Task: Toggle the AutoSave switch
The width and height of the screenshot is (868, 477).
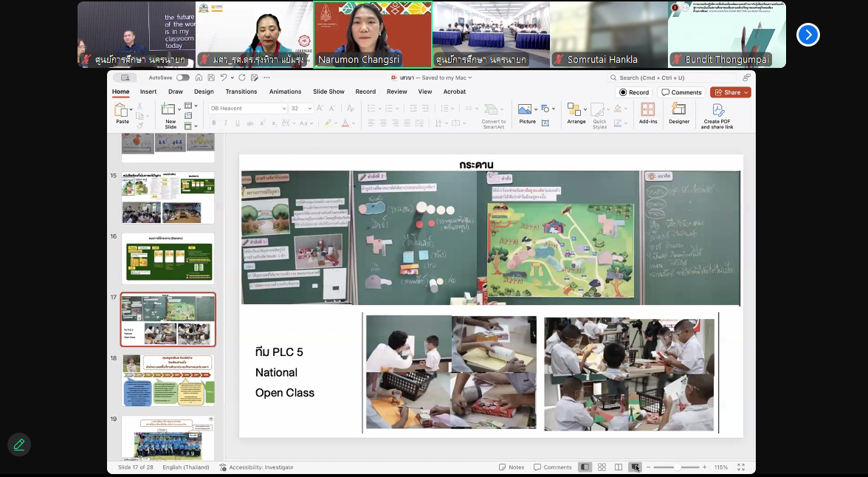Action: [182, 78]
